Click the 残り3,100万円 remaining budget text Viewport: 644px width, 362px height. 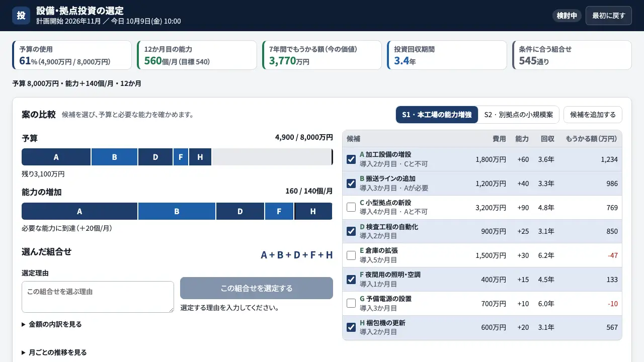pos(43,174)
